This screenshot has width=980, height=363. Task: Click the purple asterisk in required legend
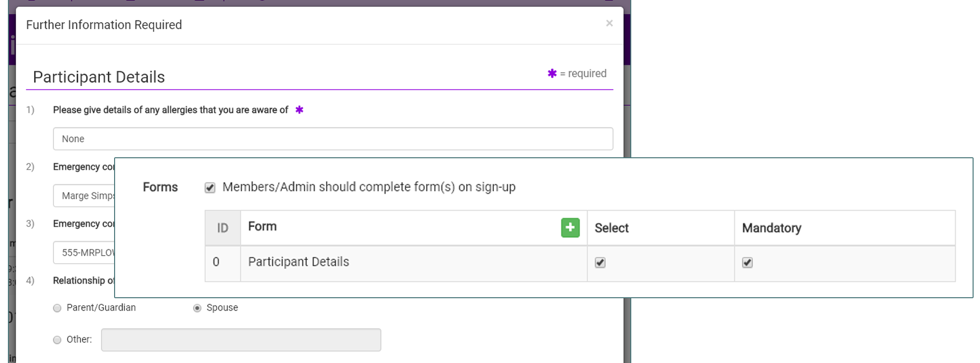tap(552, 74)
